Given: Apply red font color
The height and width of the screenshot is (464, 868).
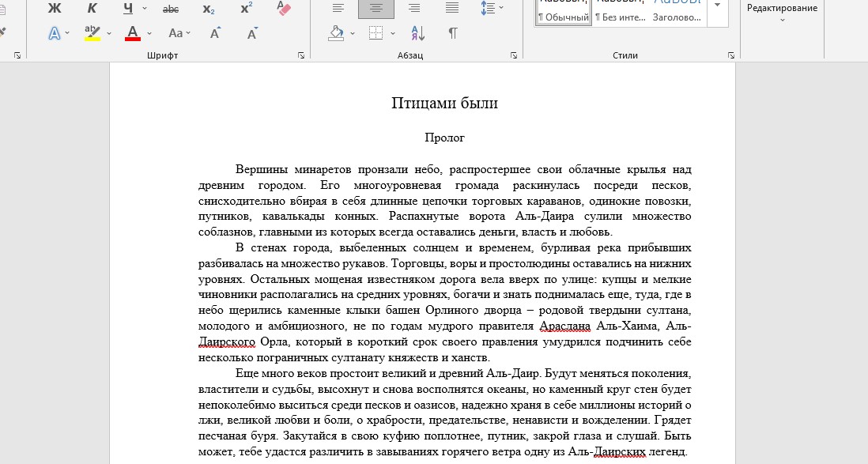Looking at the screenshot, I should click(133, 33).
